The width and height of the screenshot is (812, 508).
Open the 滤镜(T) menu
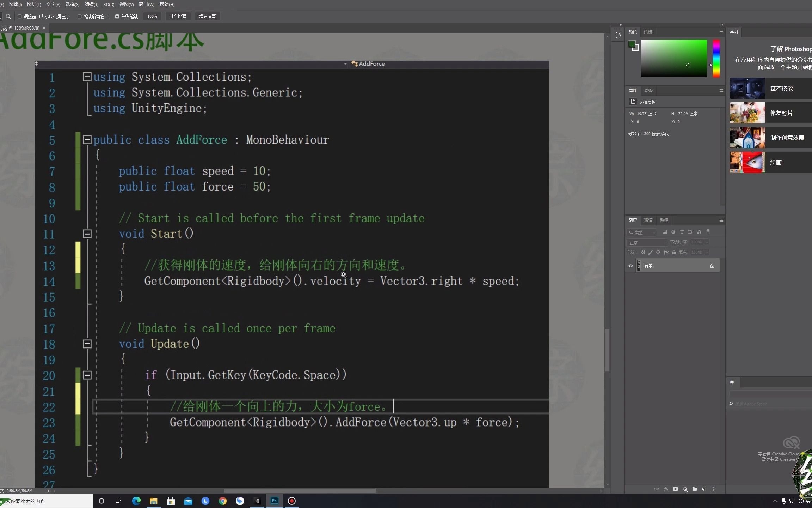(91, 4)
